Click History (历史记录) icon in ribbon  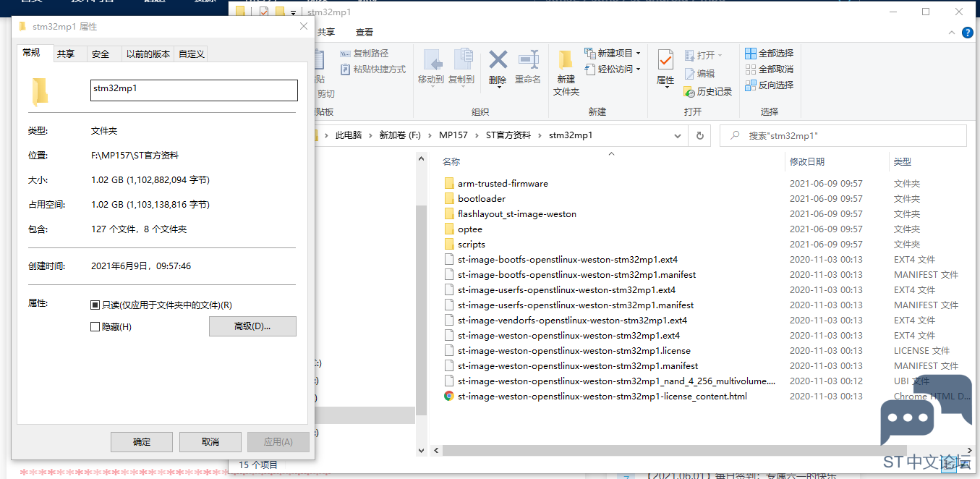(x=689, y=92)
